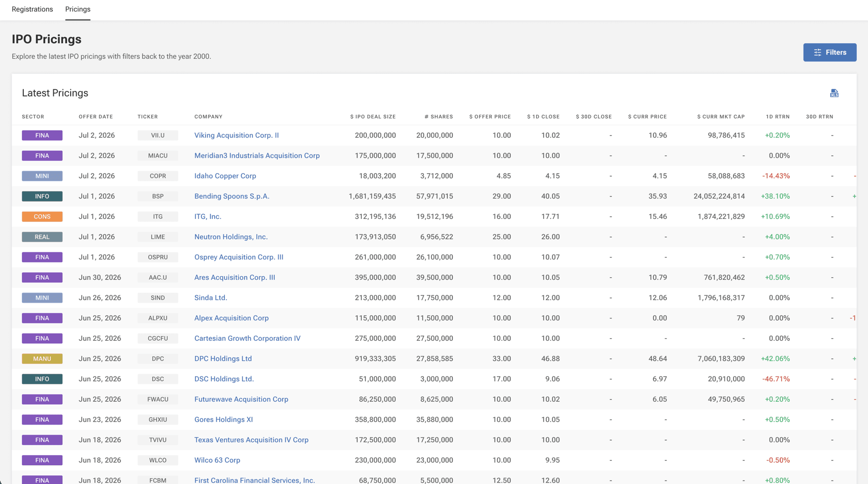Click the VII.U ticker badge
868x484 pixels.
[x=158, y=135]
